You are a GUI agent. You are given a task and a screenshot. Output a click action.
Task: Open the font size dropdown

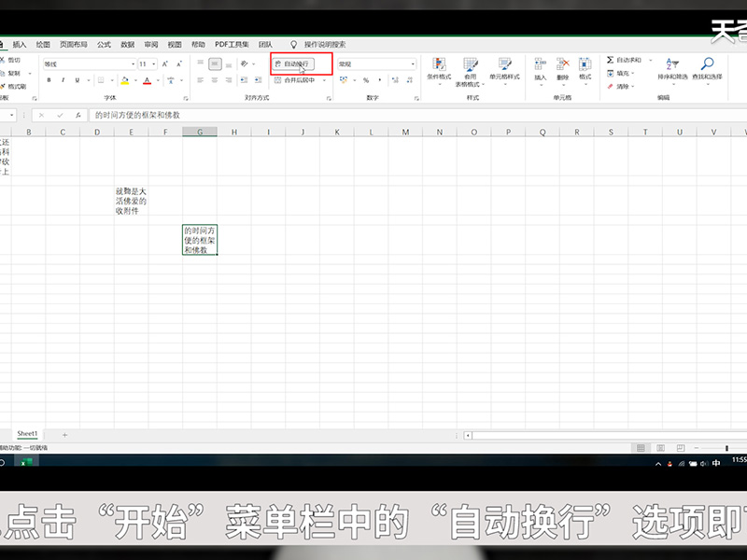click(x=154, y=63)
